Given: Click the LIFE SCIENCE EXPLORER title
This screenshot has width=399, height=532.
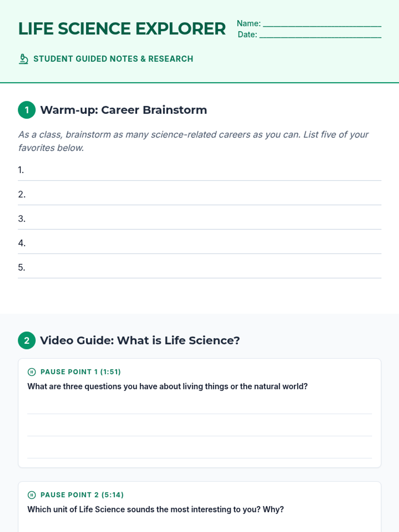Looking at the screenshot, I should tap(122, 29).
